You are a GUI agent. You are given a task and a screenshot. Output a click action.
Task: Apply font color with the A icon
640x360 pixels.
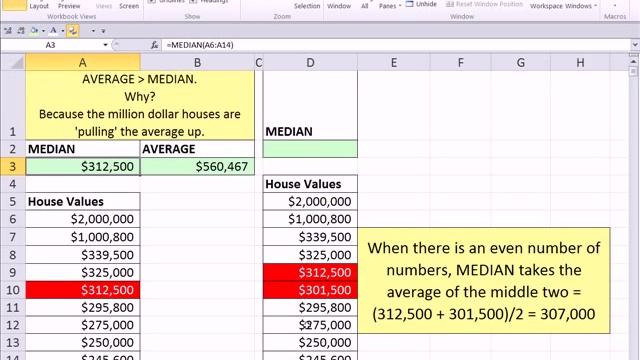pos(53,31)
